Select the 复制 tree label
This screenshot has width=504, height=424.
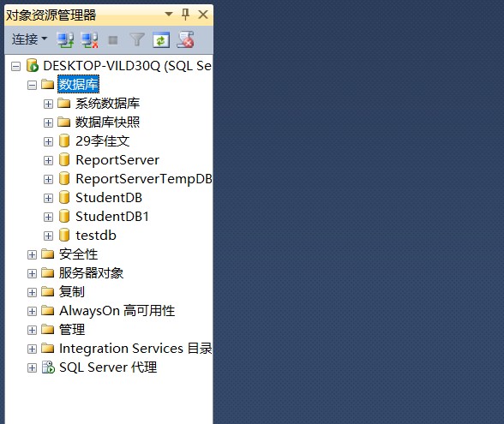(x=72, y=291)
